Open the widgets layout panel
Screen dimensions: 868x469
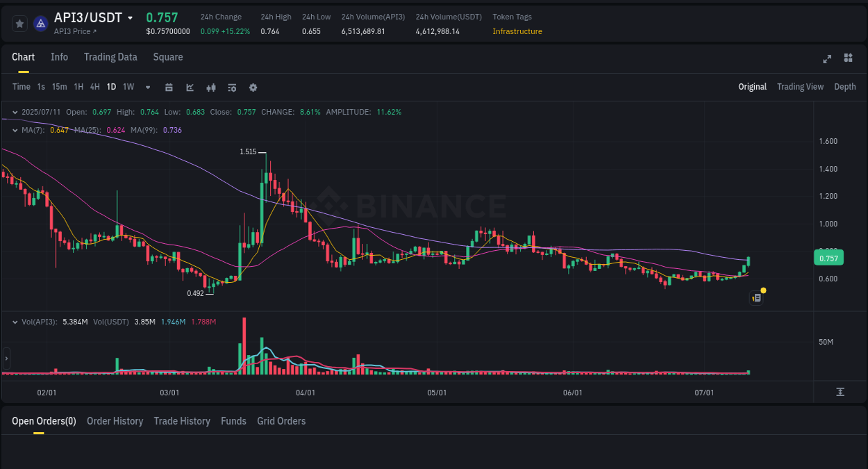pos(848,58)
